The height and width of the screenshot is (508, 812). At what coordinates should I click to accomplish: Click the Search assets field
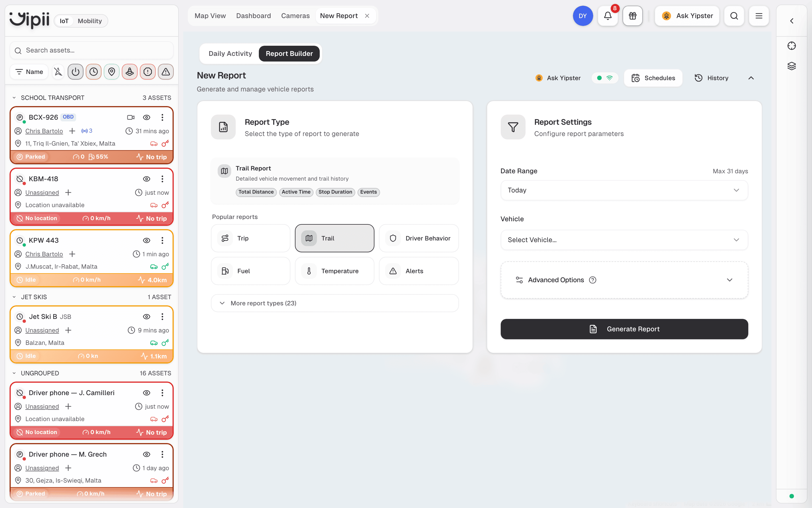[91, 50]
